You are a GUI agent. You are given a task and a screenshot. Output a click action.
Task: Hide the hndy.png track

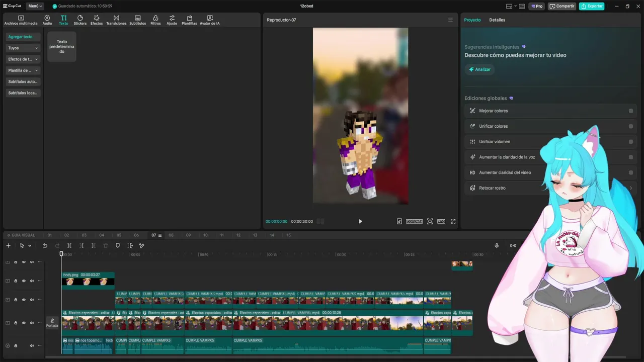(24, 281)
